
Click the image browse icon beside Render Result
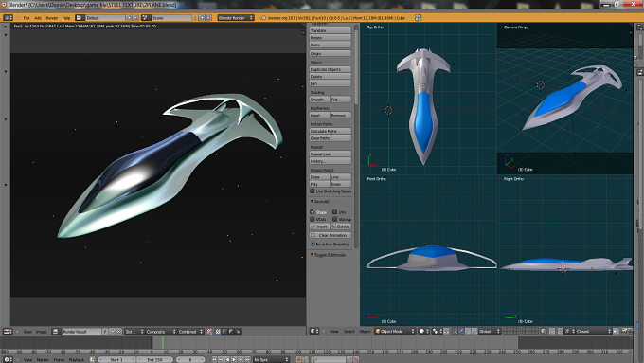[x=56, y=332]
